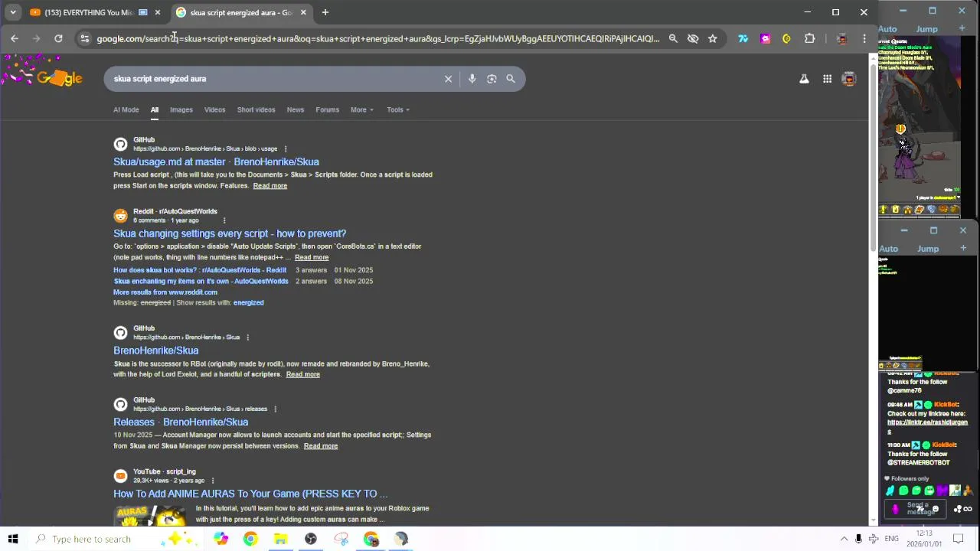
Task: Open How does skua bot works Reddit link
Action: 200,270
